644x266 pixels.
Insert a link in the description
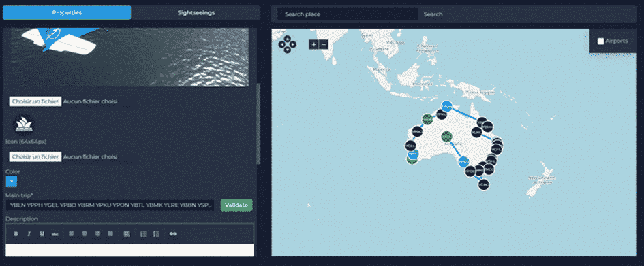(173, 233)
